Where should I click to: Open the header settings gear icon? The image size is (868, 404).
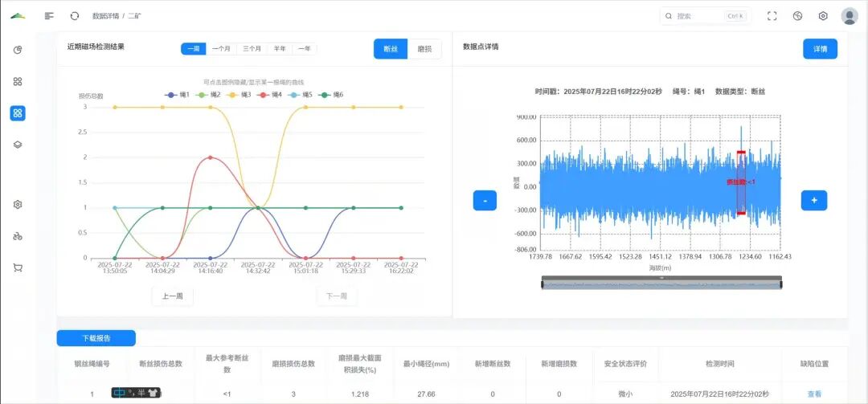[823, 16]
